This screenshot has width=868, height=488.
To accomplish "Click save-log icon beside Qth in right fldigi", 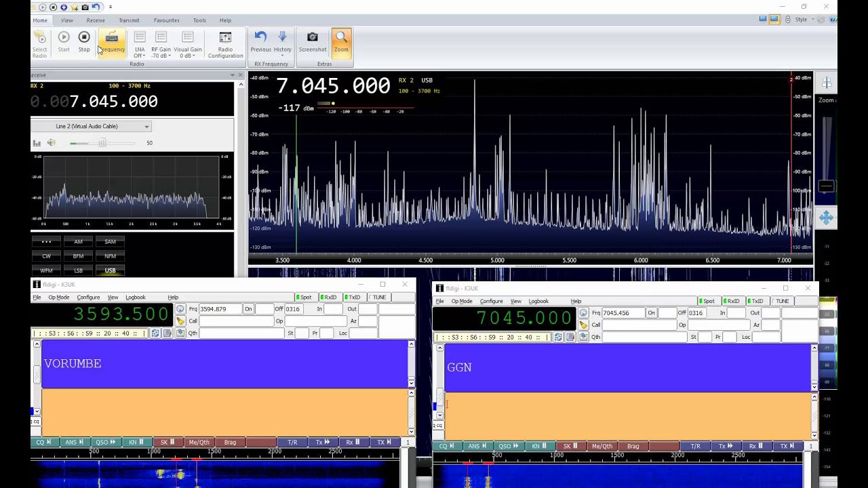I will pyautogui.click(x=583, y=338).
